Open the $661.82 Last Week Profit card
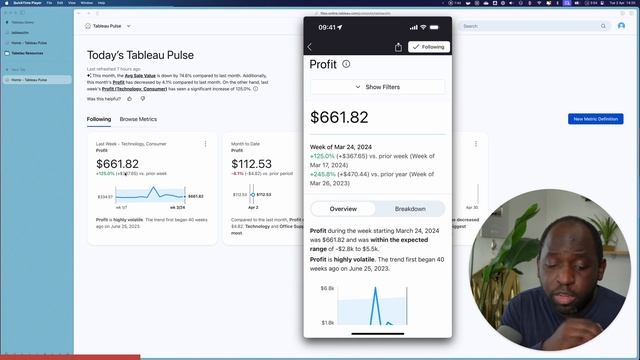640x360 pixels. click(x=152, y=189)
